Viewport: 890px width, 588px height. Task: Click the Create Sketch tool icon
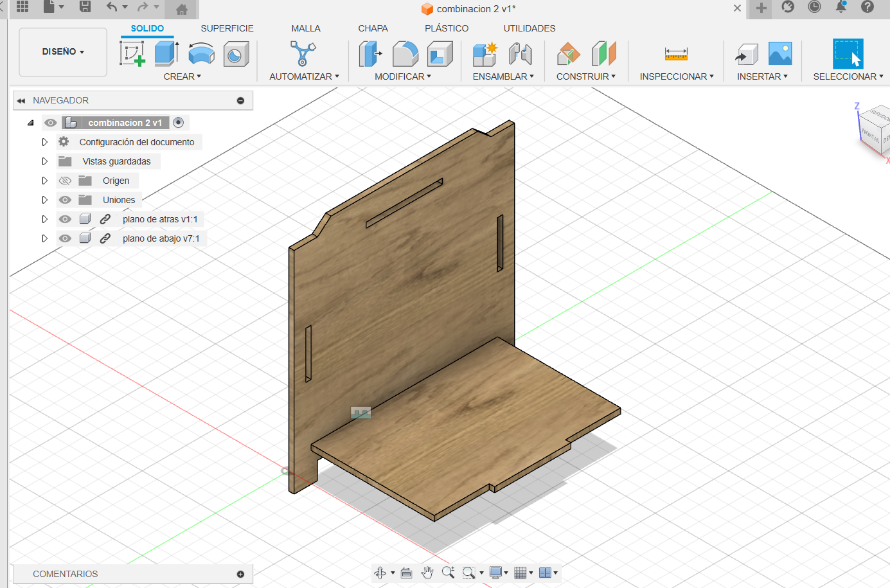(x=132, y=53)
